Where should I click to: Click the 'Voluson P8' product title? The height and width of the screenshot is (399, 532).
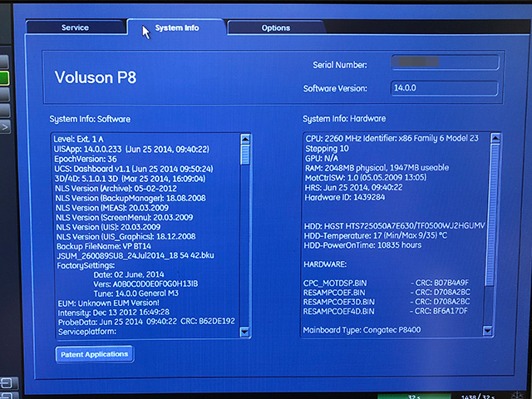(96, 77)
